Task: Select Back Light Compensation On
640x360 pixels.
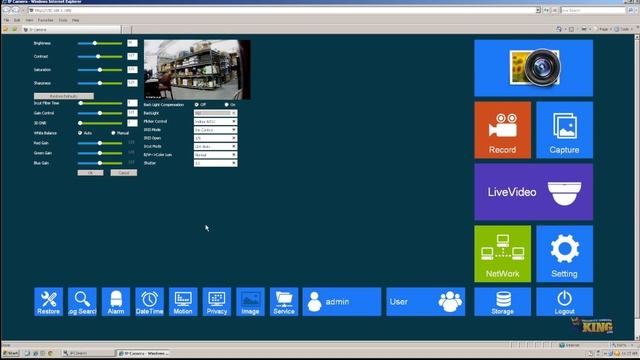Action: 227,105
